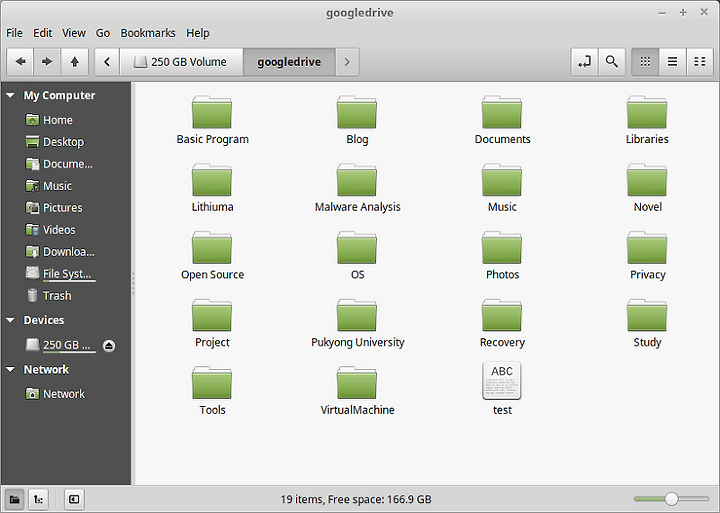
Task: Select the Novel folder
Action: [647, 188]
